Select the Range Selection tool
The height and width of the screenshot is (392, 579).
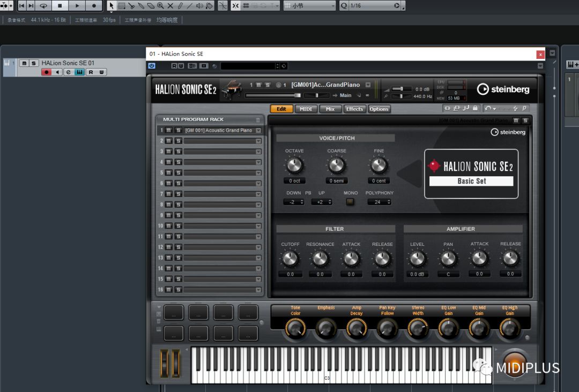coord(122,5)
